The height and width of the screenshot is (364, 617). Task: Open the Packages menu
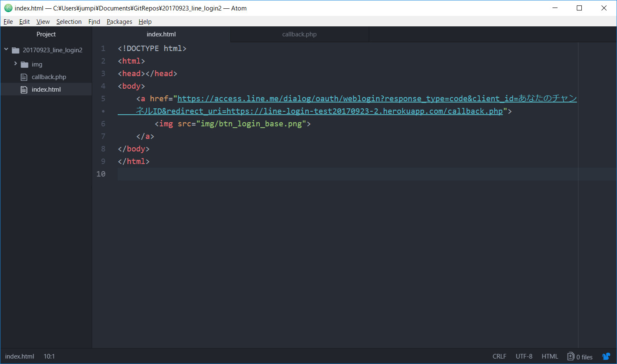119,22
